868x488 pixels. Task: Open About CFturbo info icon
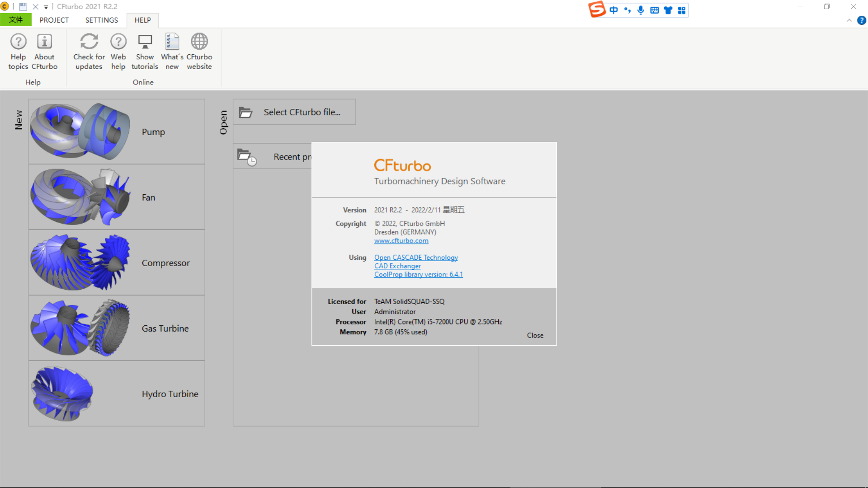(44, 42)
